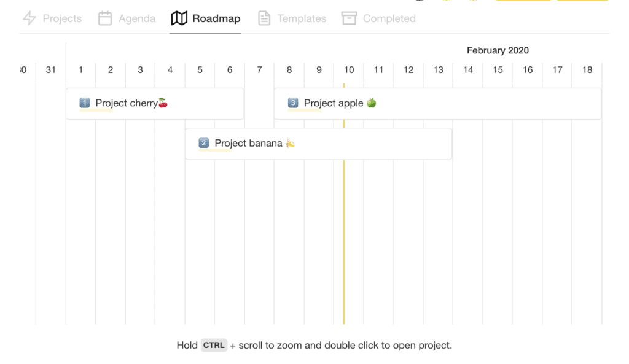Click day 10 in the timeline header
This screenshot has height=364, width=629.
349,70
